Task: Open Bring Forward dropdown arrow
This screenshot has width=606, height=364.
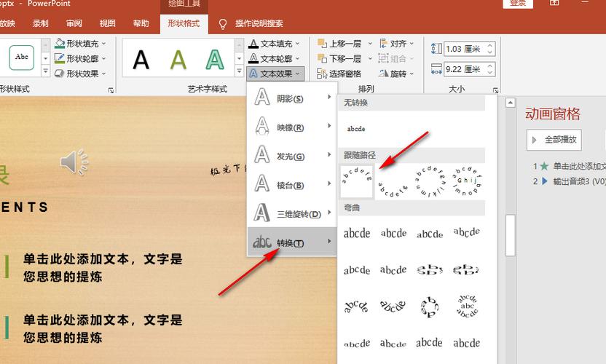Action: point(370,44)
